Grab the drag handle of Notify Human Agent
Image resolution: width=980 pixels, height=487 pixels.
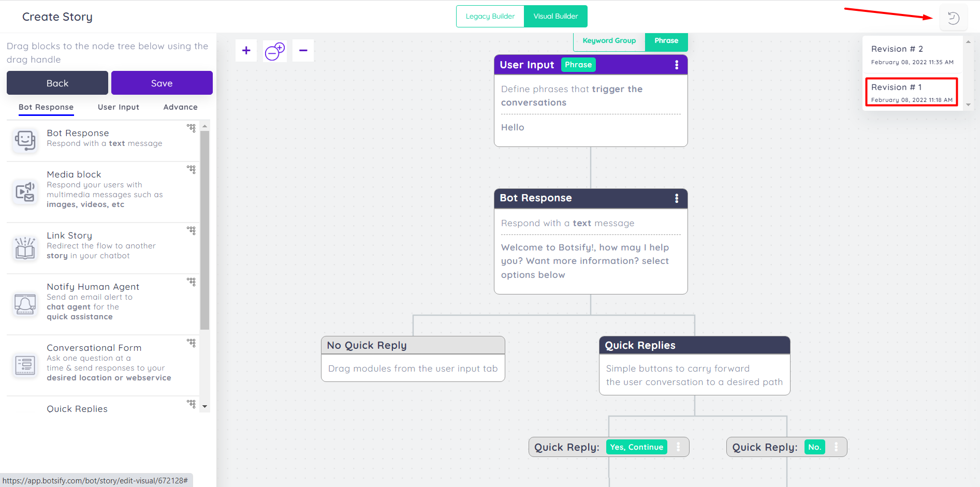point(191,282)
